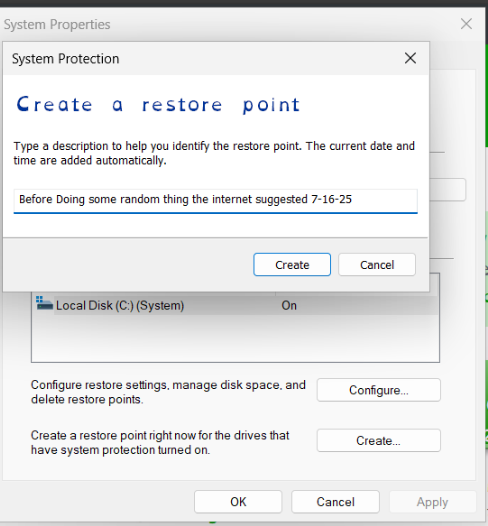
Task: Click Create in the System Protection dialog
Action: tap(292, 265)
